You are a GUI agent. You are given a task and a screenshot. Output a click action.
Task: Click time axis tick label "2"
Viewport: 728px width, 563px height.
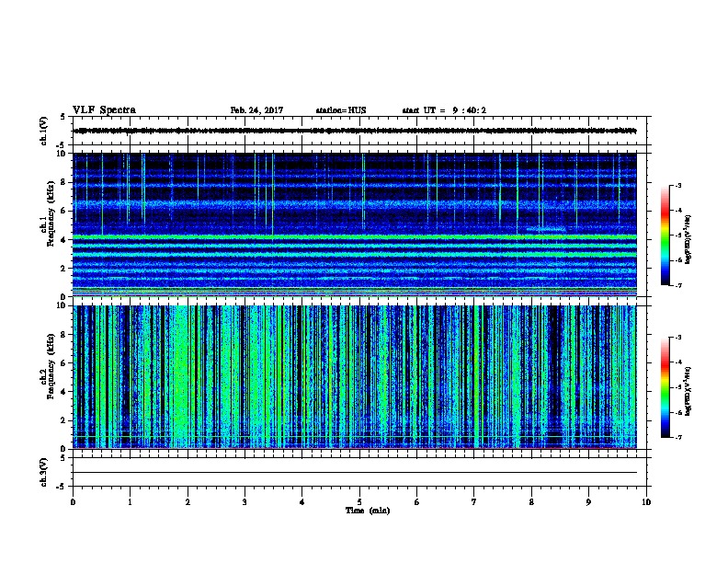point(188,502)
